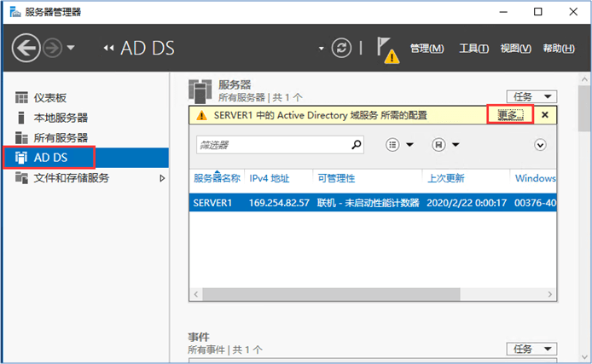Viewport: 592px width, 364px height.
Task: Open the 帮助(H) menu
Action: click(559, 49)
